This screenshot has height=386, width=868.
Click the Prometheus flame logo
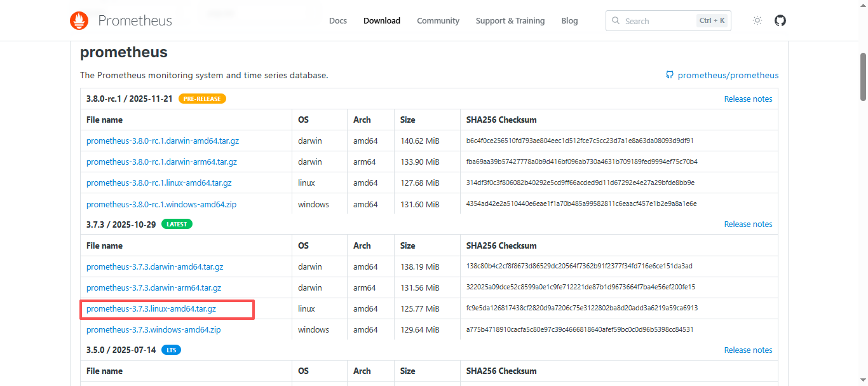point(79,20)
